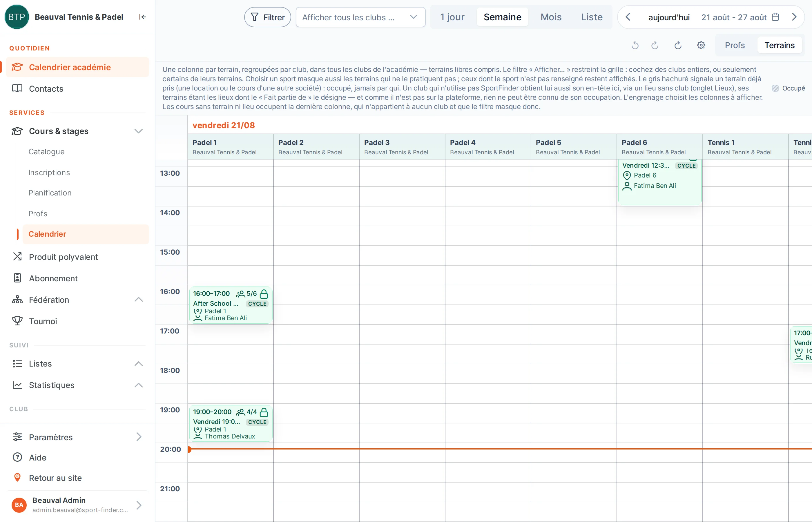
Task: Click person icon beside Fatima Ben Ali on Padel 6
Action: [x=627, y=186]
